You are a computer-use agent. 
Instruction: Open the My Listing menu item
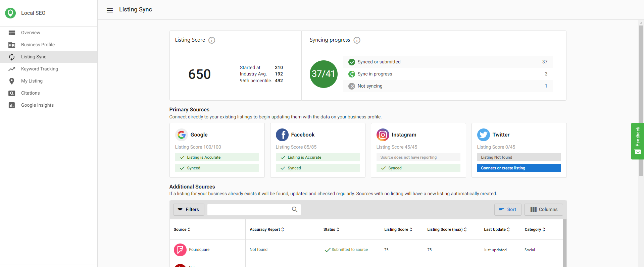pyautogui.click(x=49, y=81)
